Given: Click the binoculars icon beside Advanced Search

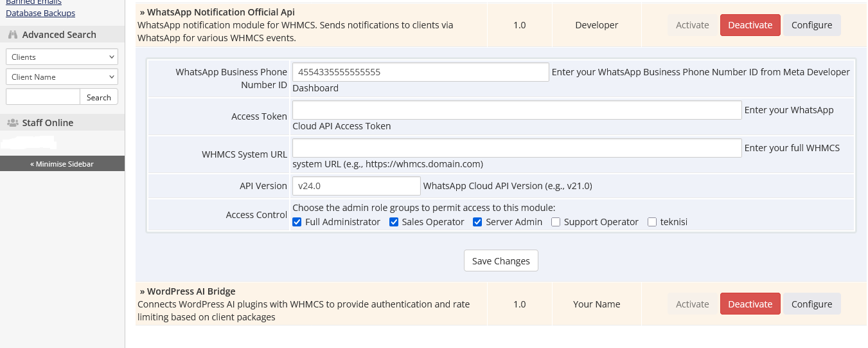Looking at the screenshot, I should (12, 35).
